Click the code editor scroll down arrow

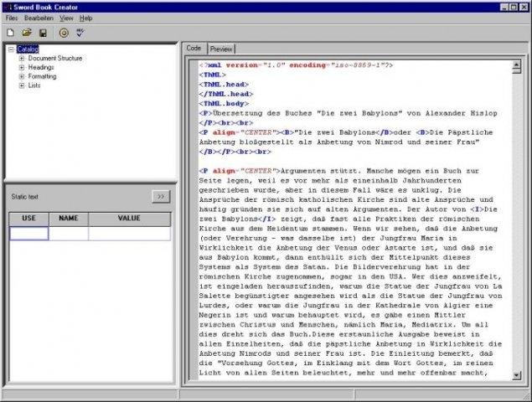coord(517,375)
